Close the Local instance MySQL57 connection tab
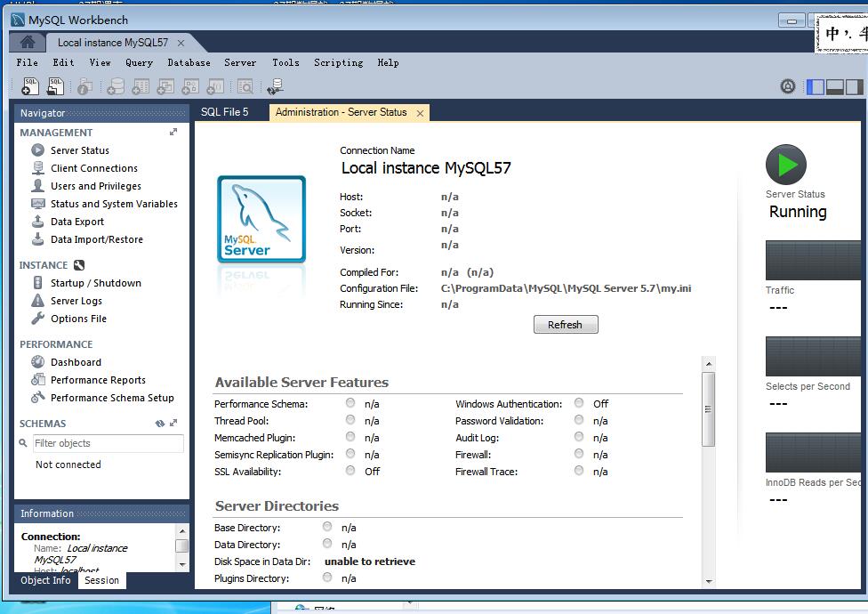The image size is (868, 614). tap(181, 43)
